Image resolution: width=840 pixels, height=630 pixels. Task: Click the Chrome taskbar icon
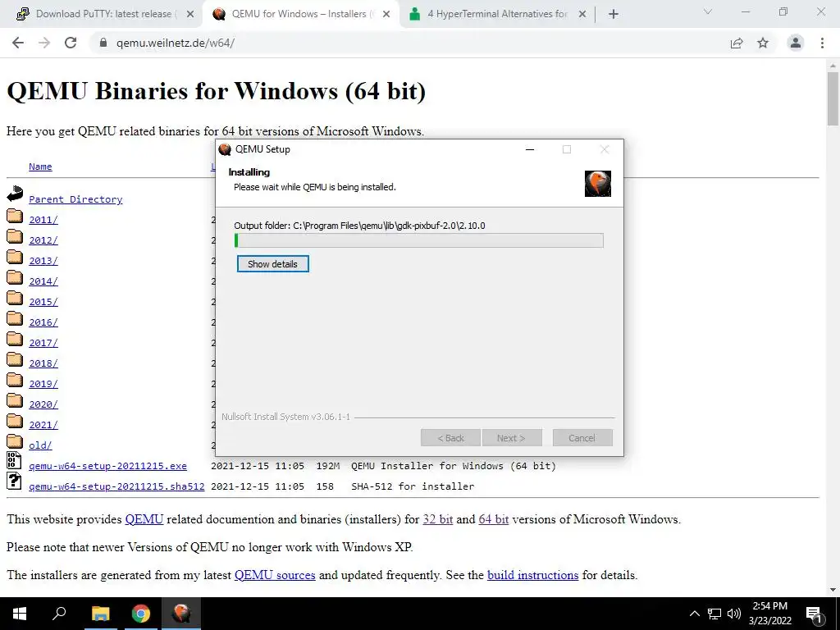pos(141,614)
